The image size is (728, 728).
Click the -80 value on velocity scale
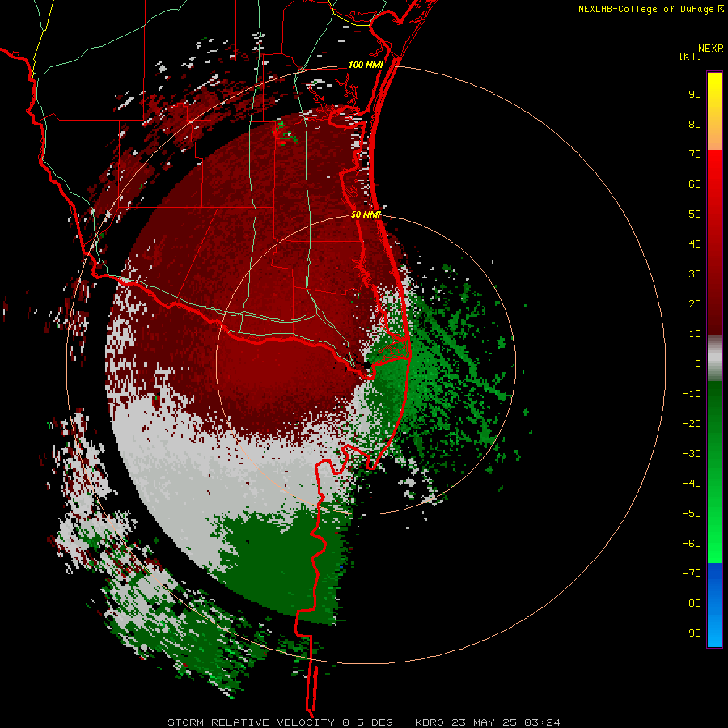[692, 603]
